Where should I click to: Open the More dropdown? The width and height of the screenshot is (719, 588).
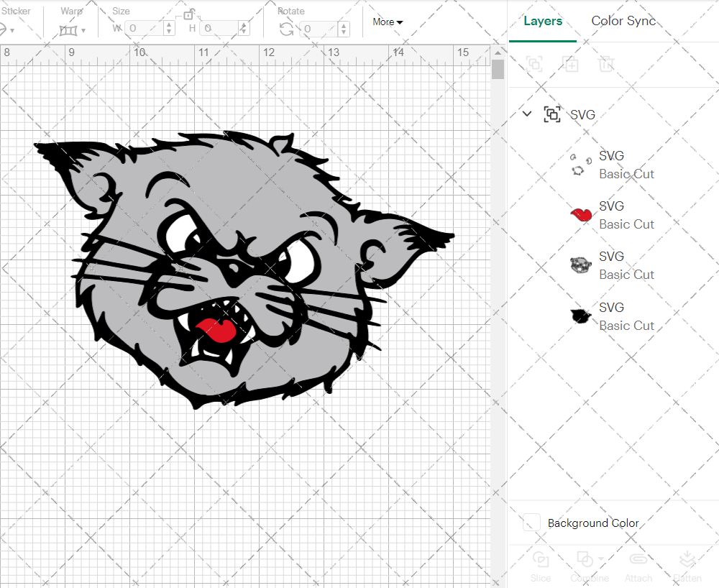[387, 22]
